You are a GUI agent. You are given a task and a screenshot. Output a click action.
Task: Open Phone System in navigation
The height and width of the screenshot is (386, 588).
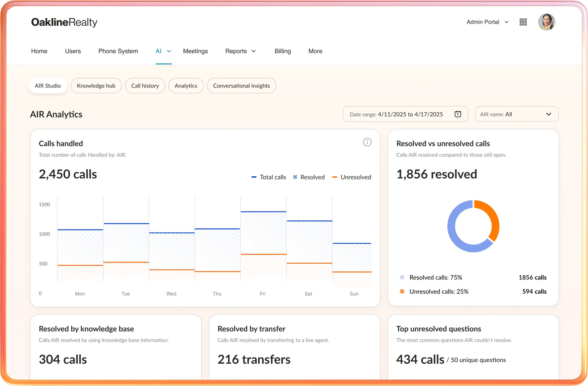point(118,51)
